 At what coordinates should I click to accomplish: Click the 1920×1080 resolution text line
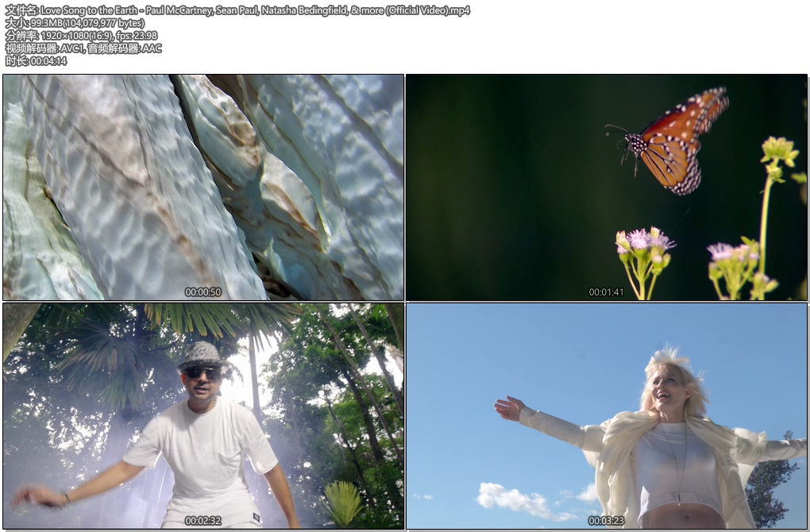(81, 36)
